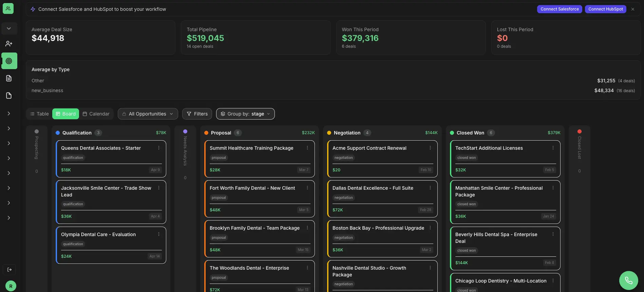This screenshot has height=292, width=644.
Task: Open menu for Fort Worth Family Dental card
Action: tap(307, 188)
